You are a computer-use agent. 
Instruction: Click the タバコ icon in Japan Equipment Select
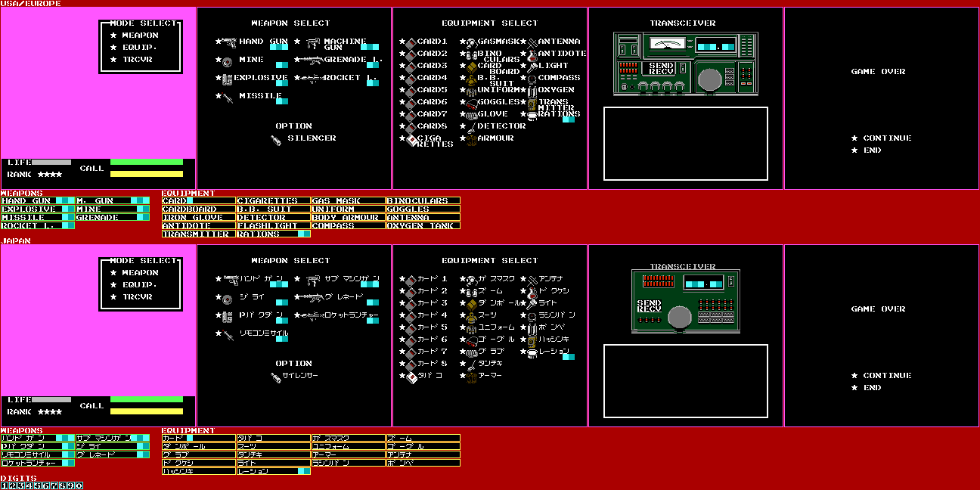(x=411, y=377)
